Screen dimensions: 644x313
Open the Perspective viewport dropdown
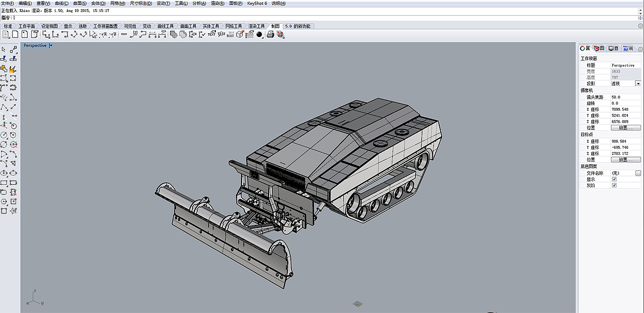tap(51, 45)
